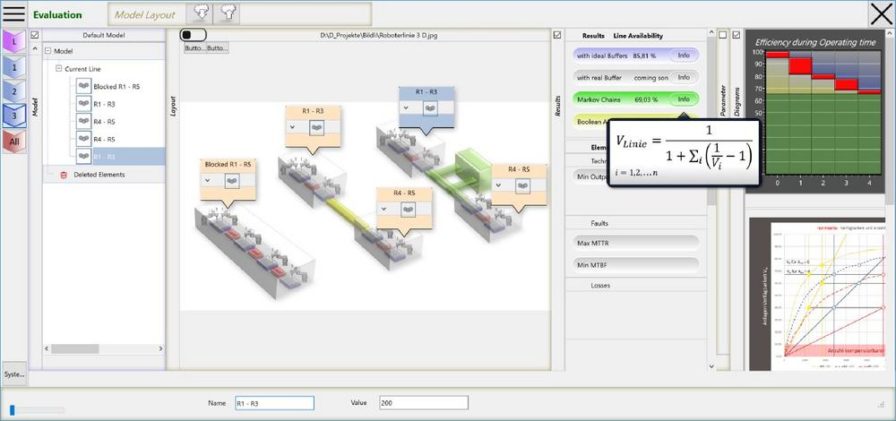Click the Deleted Elements trash icon

coord(64,174)
